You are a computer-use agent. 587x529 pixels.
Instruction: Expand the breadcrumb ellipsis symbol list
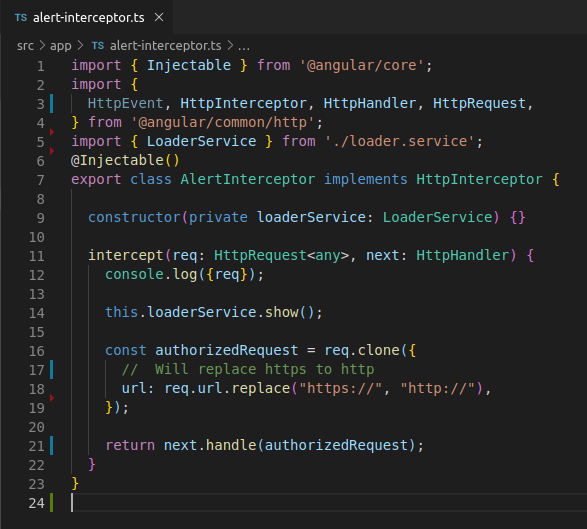pyautogui.click(x=244, y=46)
